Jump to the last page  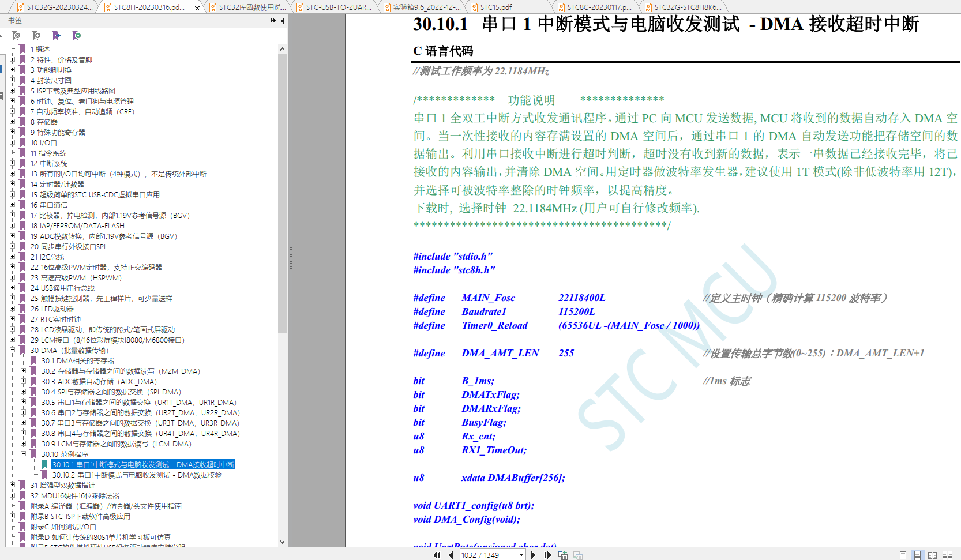coord(547,555)
